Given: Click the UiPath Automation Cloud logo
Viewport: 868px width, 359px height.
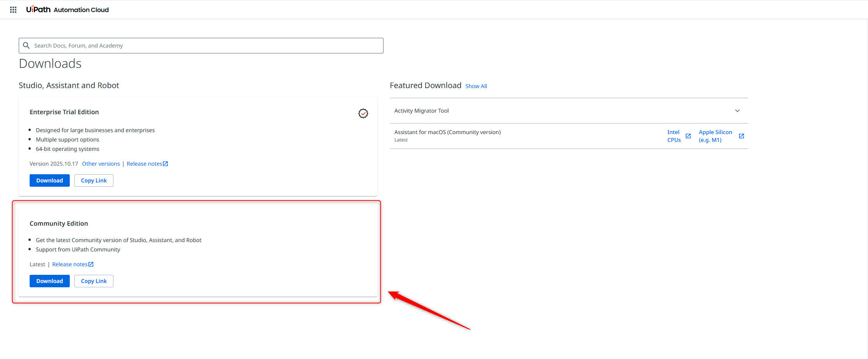Looking at the screenshot, I should coord(67,10).
